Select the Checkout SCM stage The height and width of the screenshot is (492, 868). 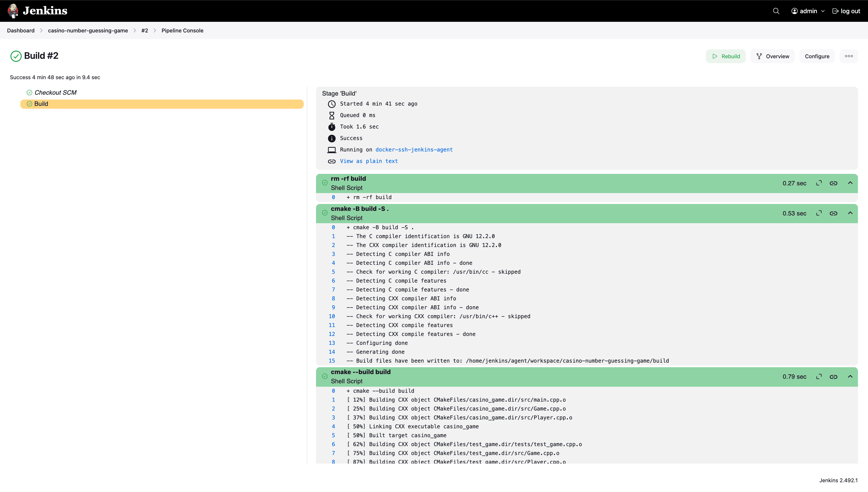[x=55, y=93]
